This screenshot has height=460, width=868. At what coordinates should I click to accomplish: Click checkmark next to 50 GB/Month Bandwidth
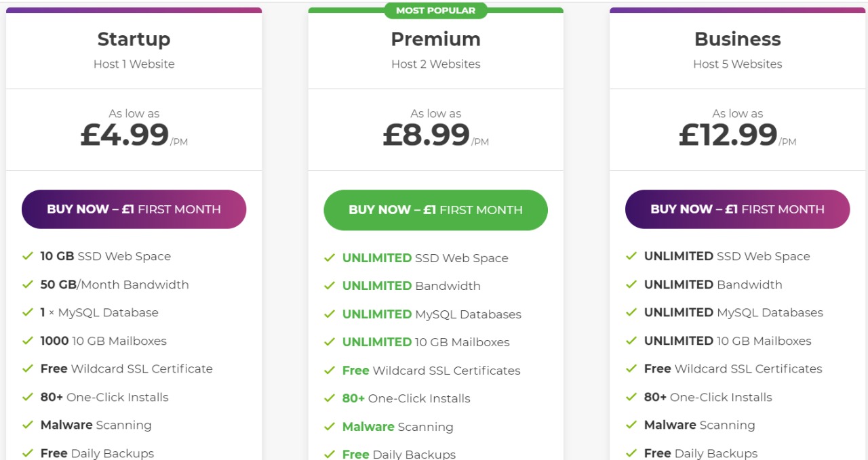pos(28,285)
